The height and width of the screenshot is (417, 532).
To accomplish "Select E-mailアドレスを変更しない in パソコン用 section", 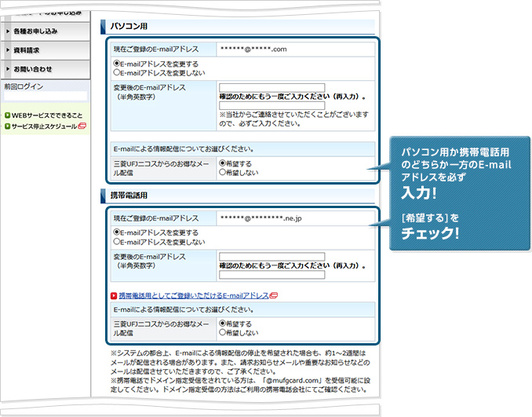I will (x=117, y=72).
